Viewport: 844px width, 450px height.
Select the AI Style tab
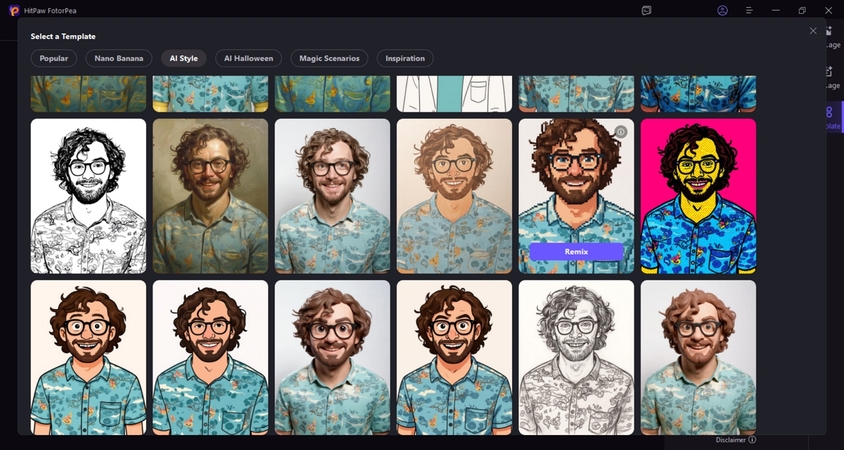click(x=184, y=58)
